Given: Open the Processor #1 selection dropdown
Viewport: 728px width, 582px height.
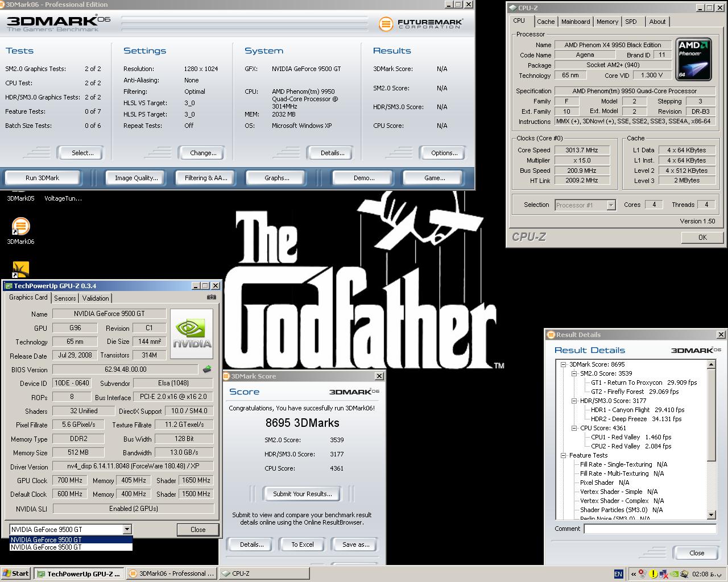Looking at the screenshot, I should click(611, 205).
